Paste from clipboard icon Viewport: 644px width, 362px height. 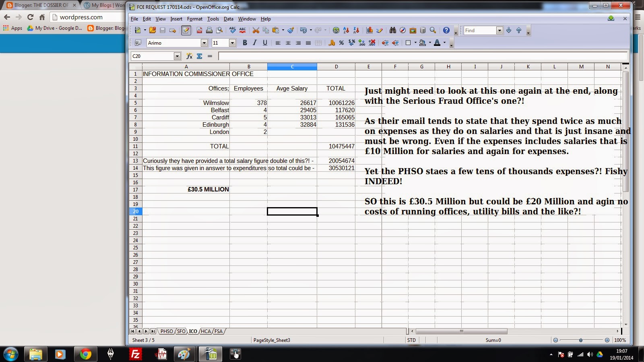click(x=276, y=31)
